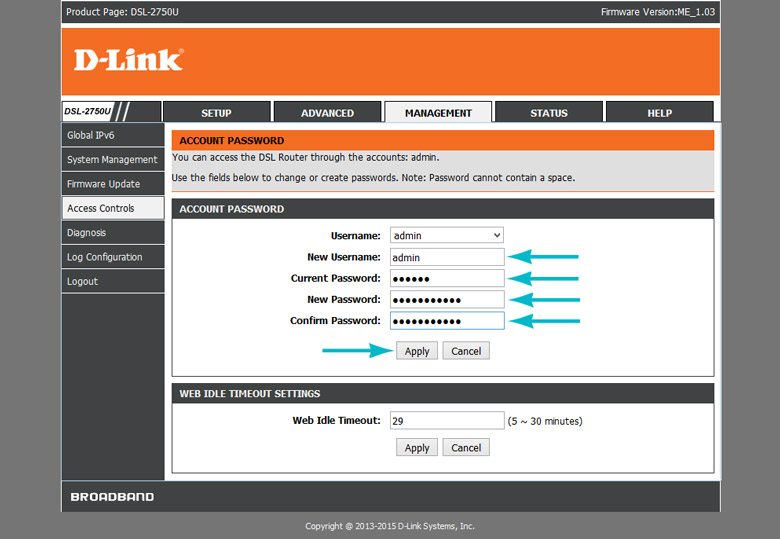Go to System Management page

[x=113, y=159]
